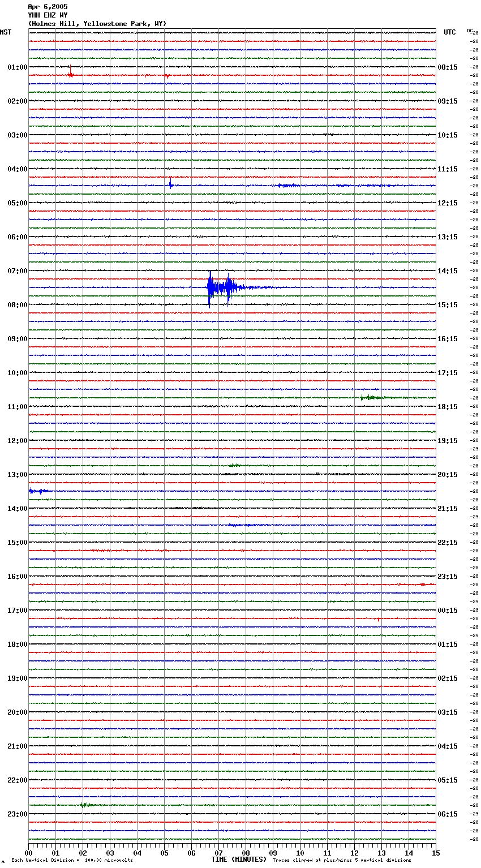
Task: Click the '06:15' UTC time label
Action: click(x=448, y=814)
